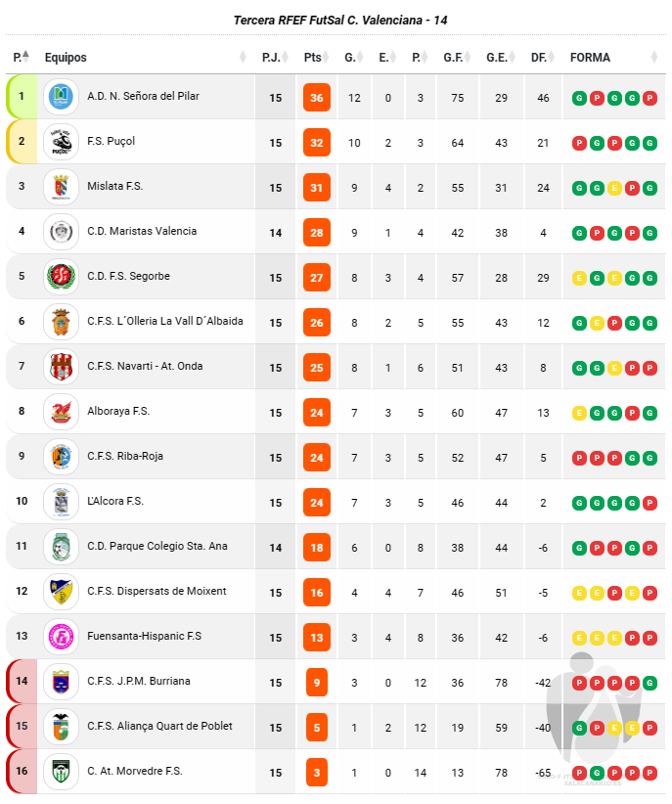This screenshot has width=672, height=804.
Task: Open the C.F.S. L´Olleria La Vall D´Albaida link
Action: pyautogui.click(x=164, y=322)
